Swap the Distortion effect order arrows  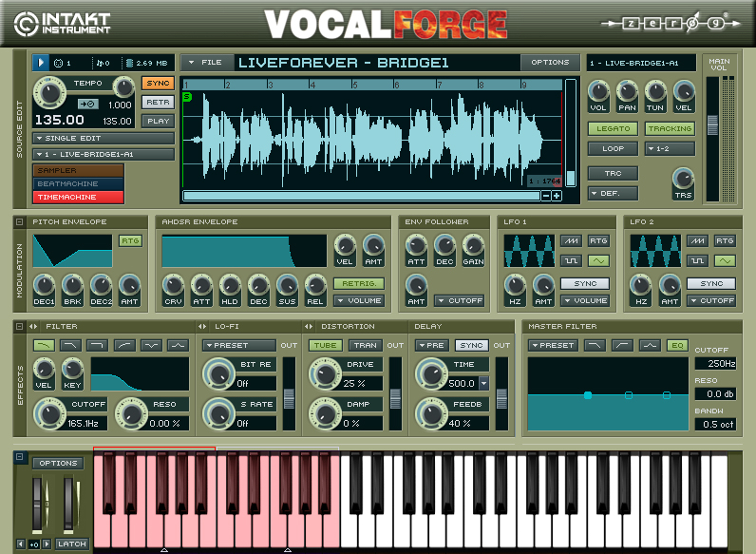[309, 326]
